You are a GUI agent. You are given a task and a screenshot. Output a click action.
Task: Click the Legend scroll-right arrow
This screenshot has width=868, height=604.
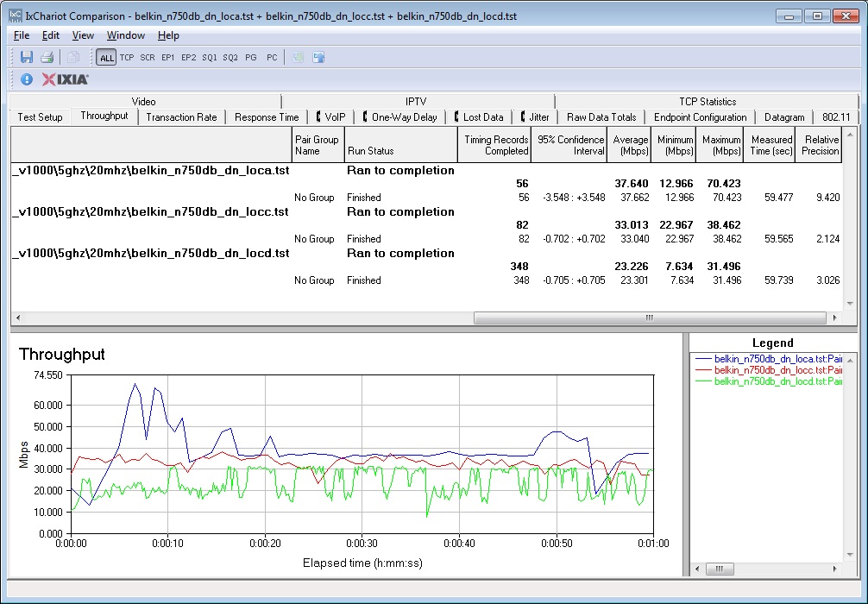click(x=835, y=569)
